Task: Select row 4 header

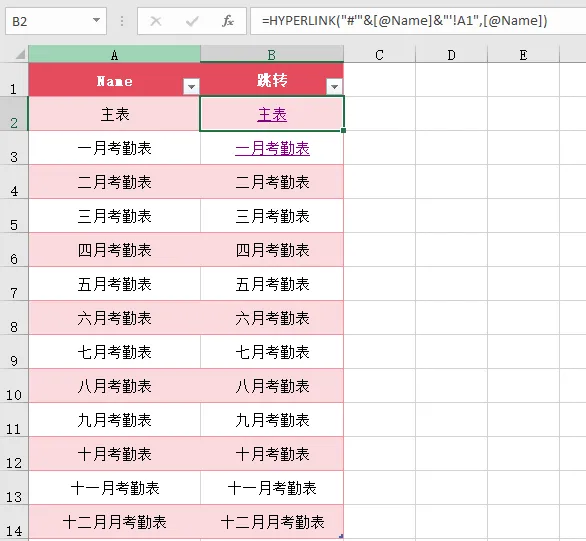Action: tap(14, 182)
